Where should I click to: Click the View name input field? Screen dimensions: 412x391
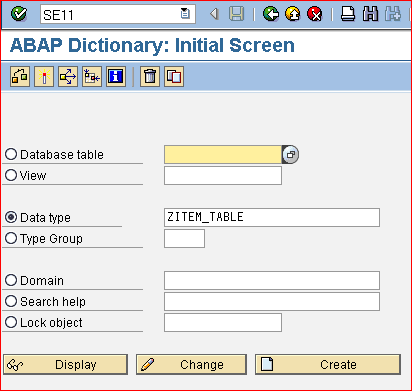223,175
